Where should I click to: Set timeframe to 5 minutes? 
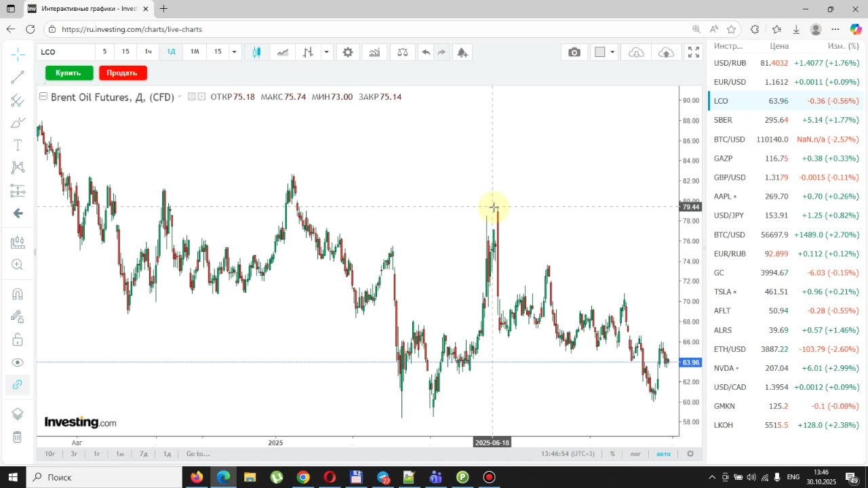[104, 52]
